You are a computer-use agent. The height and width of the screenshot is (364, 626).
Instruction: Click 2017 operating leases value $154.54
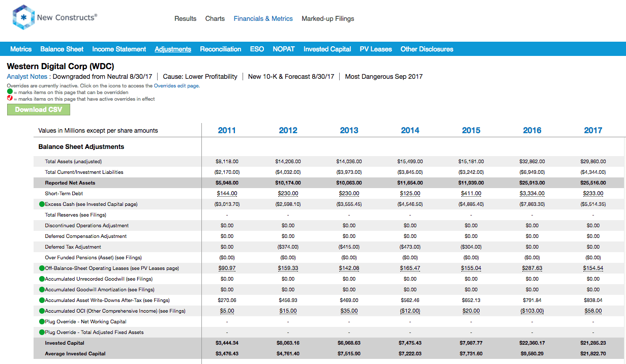pyautogui.click(x=593, y=268)
